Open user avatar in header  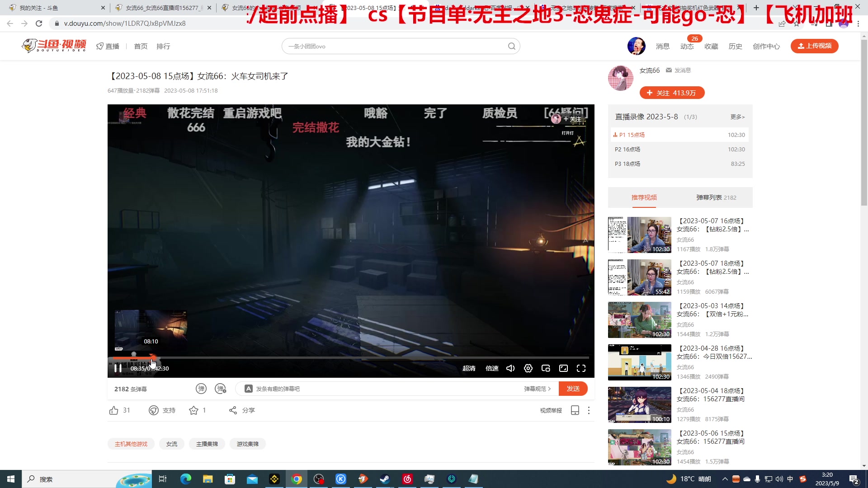coord(636,46)
